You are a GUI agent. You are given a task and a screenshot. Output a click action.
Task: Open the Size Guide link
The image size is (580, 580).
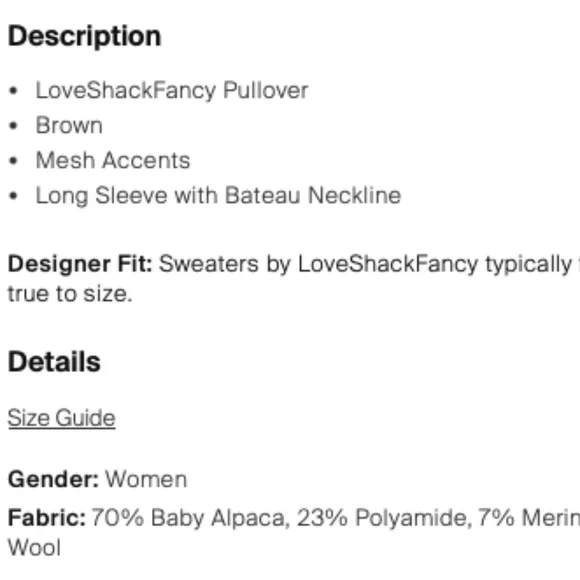pos(61,418)
